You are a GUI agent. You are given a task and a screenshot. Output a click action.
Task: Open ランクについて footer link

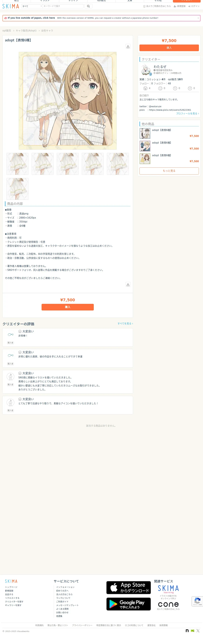(x=63, y=598)
